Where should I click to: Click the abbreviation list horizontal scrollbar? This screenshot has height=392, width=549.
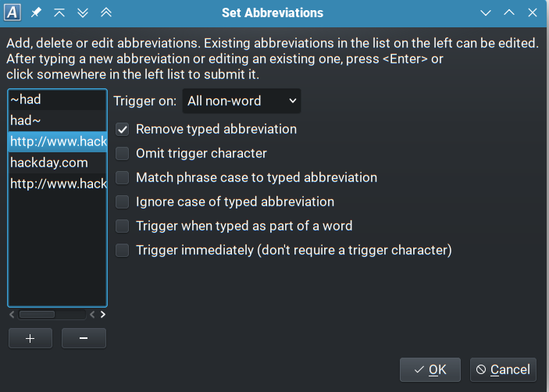(37, 315)
